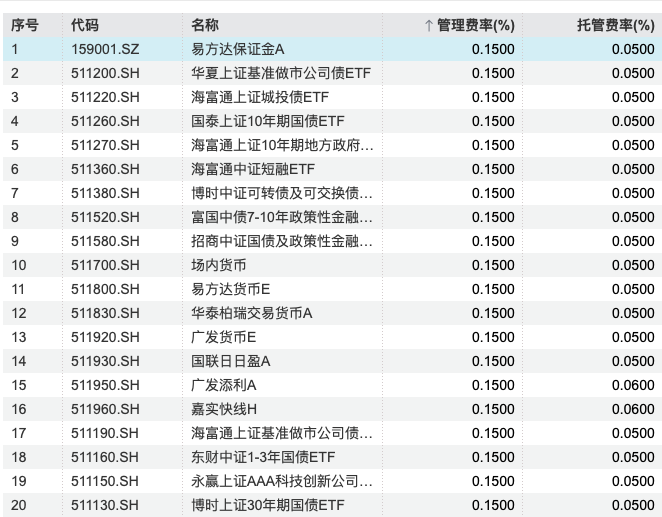Click the 代码 column header
This screenshot has width=662, height=517.
coord(85,25)
